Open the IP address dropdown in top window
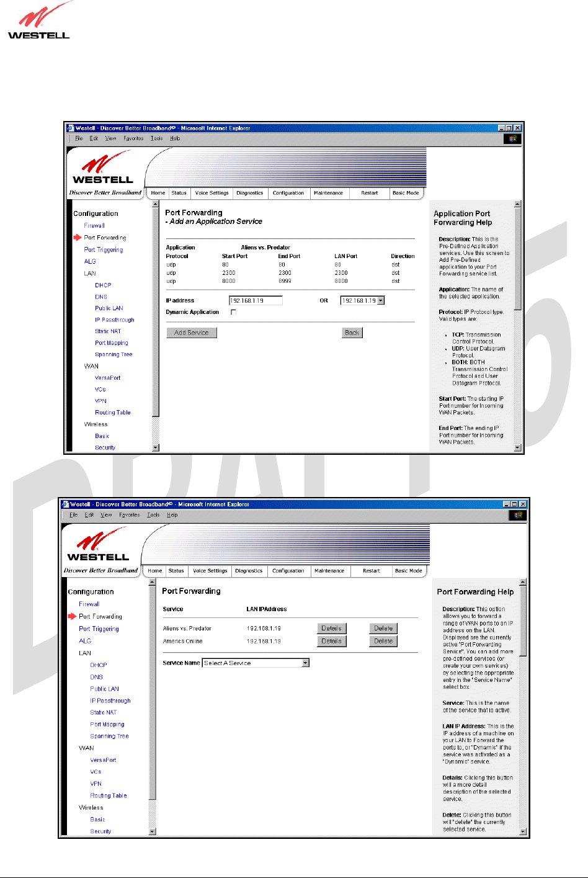This screenshot has height=878, width=588. click(381, 300)
